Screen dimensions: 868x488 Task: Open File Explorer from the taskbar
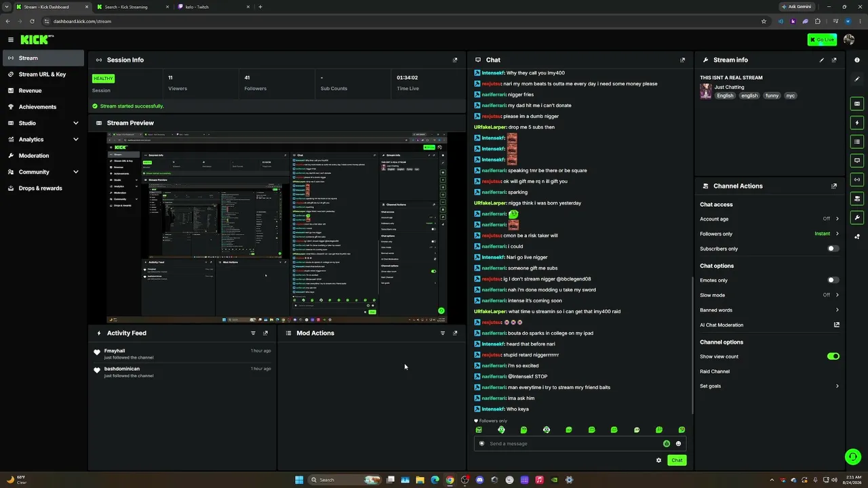coord(420,480)
